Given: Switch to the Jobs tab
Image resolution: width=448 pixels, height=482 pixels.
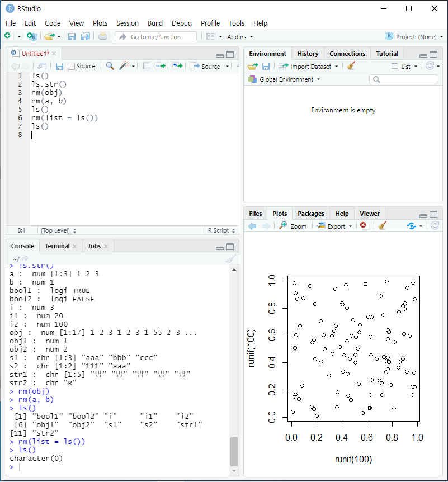Looking at the screenshot, I should [94, 246].
